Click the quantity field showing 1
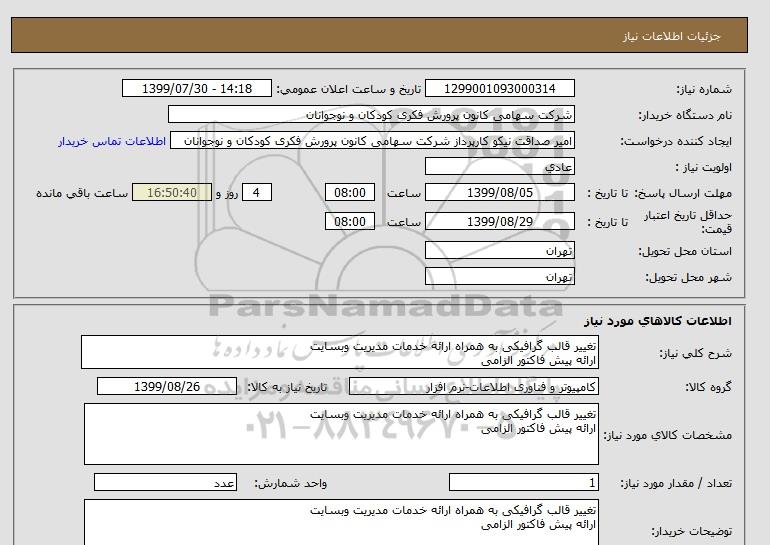 click(523, 482)
